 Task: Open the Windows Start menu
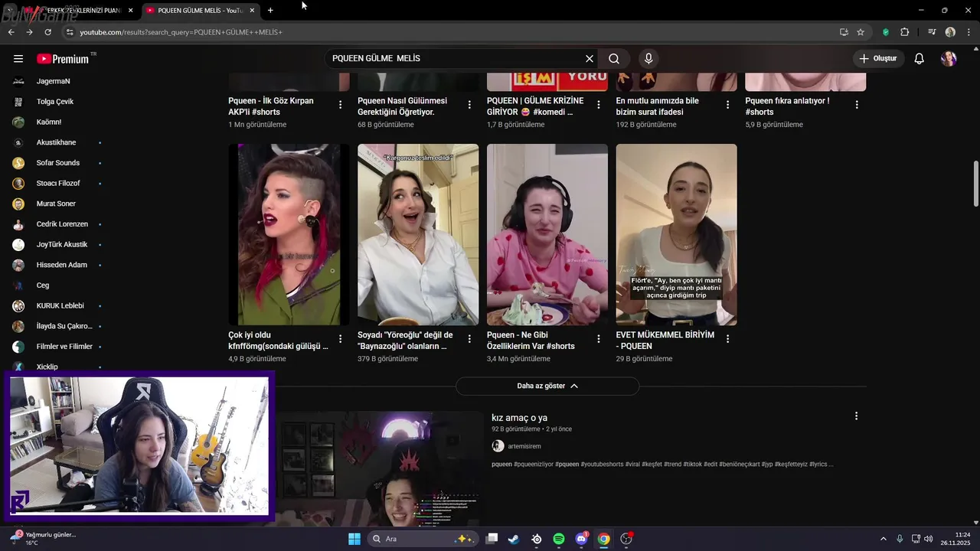coord(354,539)
